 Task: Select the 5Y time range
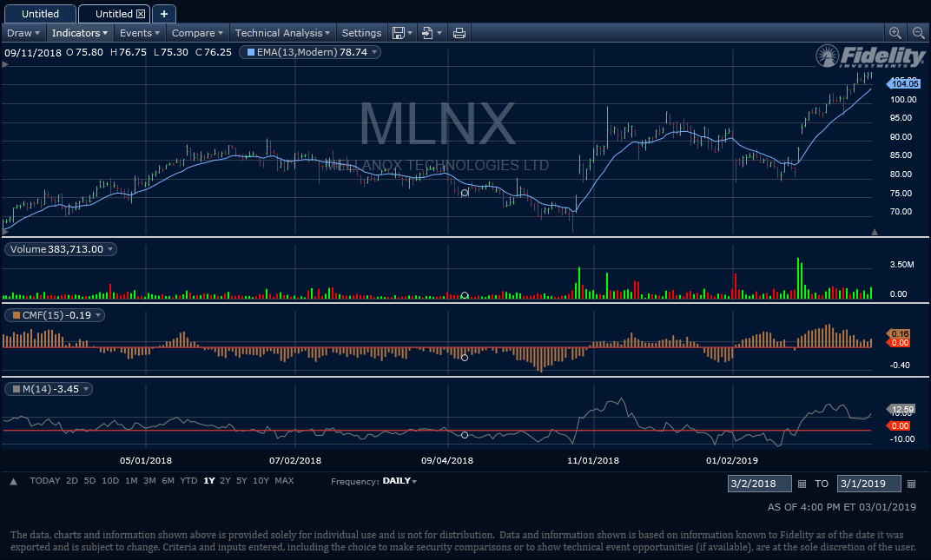pos(241,481)
